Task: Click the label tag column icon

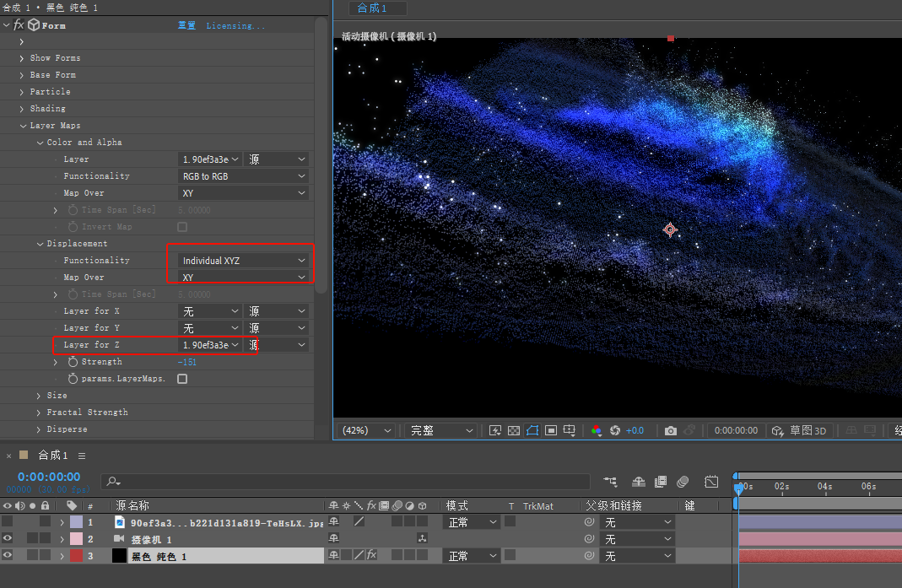Action: [x=72, y=505]
